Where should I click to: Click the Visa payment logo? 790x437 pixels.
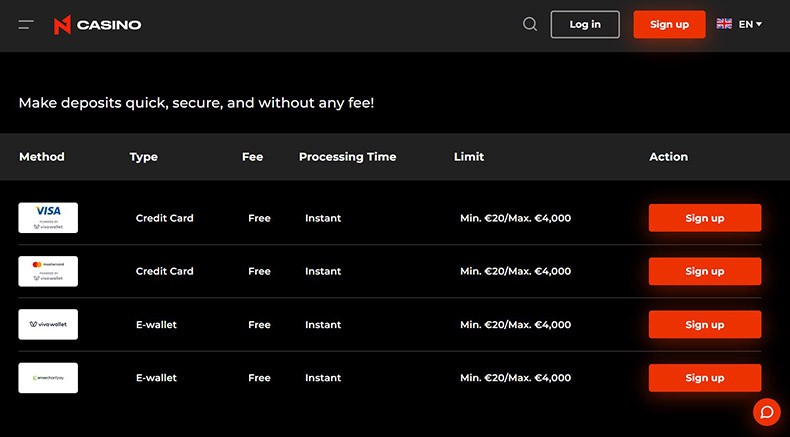click(48, 218)
